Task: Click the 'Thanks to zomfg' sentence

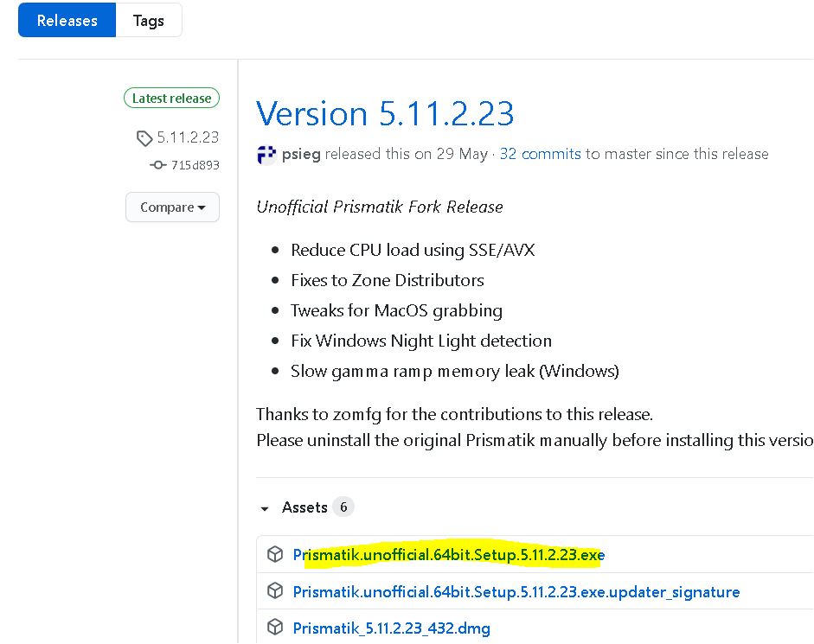Action: pos(454,414)
